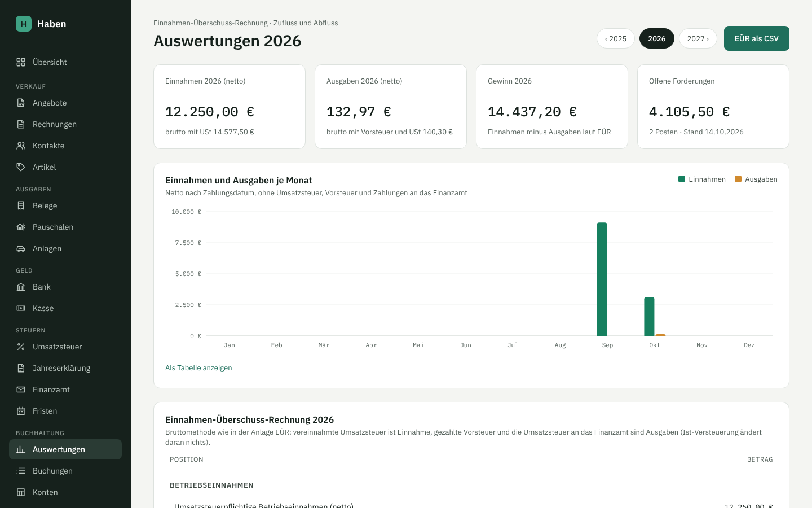Open Rechnungen in the sidebar

coord(65,124)
